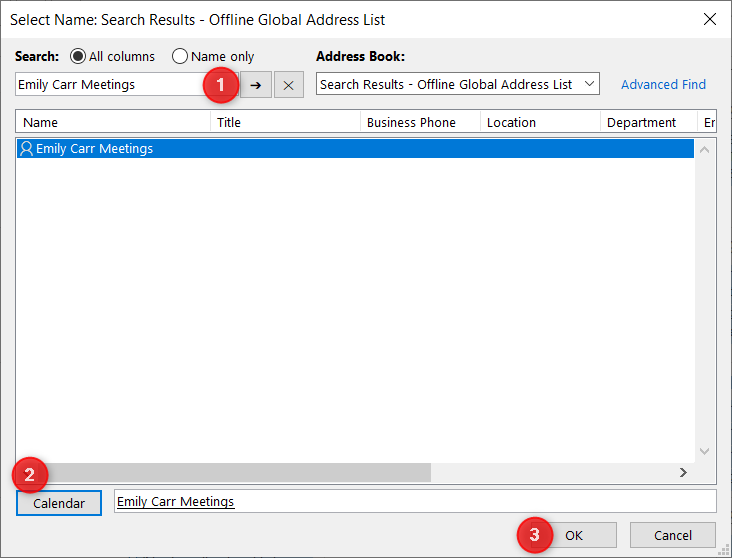
Task: Open the Advanced Find link
Action: coord(663,85)
